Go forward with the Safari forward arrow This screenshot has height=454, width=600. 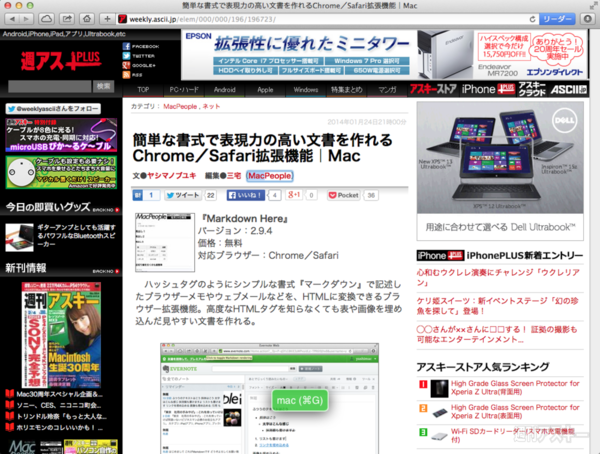[x=26, y=19]
